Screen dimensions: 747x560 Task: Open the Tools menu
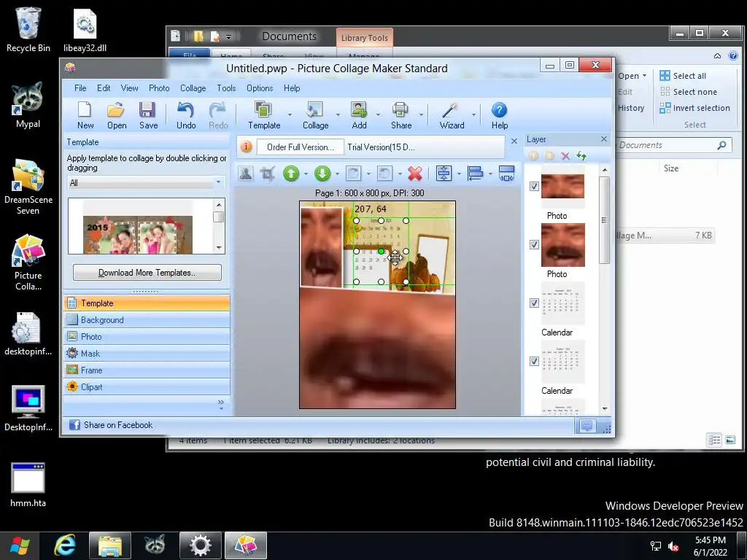point(226,88)
